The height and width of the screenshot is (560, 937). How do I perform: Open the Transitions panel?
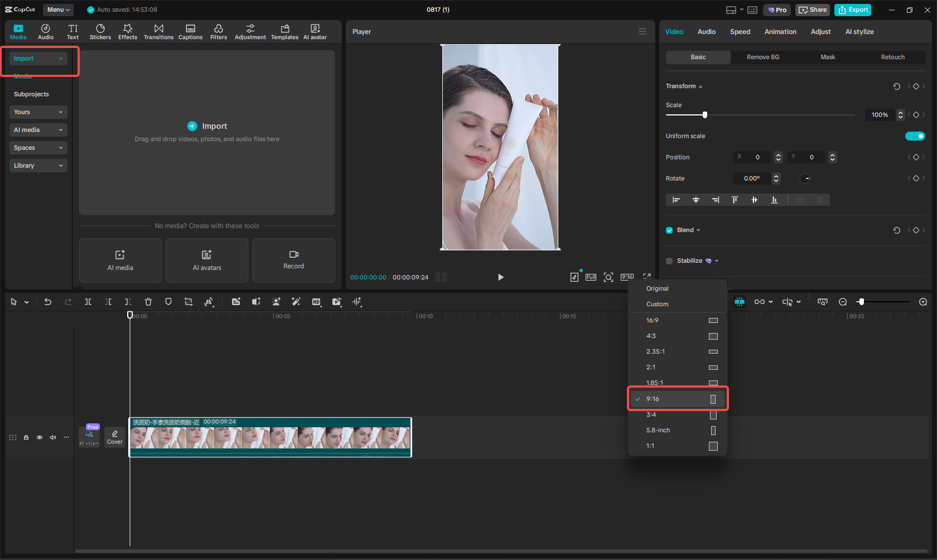[158, 32]
